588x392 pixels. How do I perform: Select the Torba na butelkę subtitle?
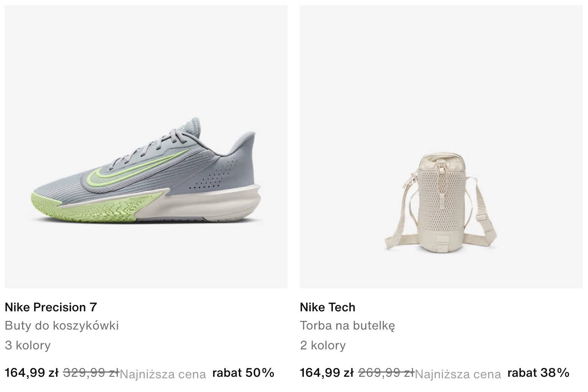pos(348,326)
